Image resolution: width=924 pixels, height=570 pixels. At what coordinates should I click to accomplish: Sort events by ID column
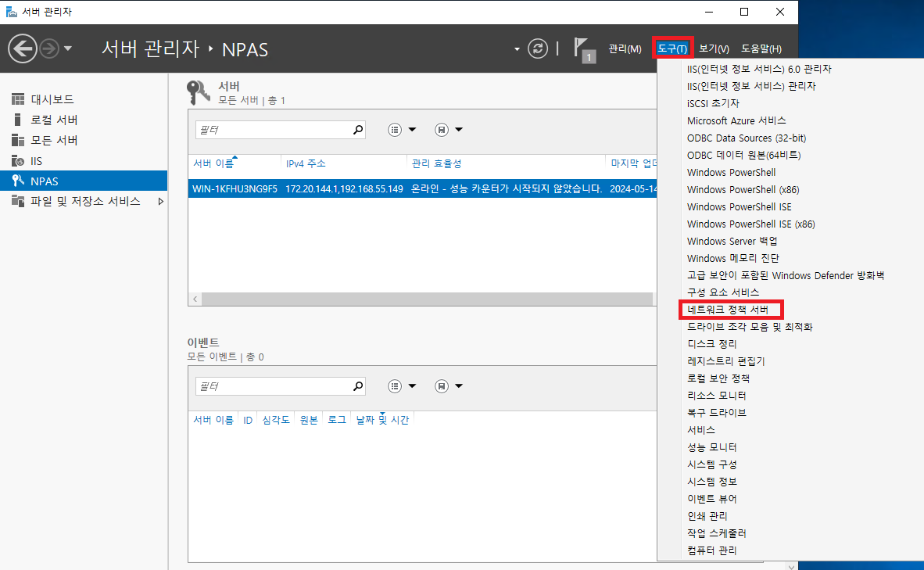[248, 420]
